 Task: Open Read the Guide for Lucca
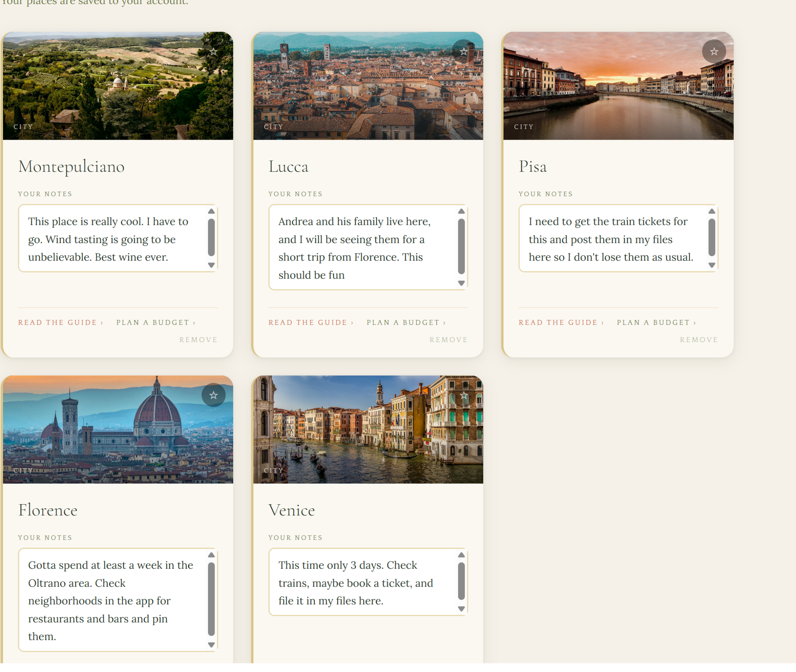[311, 322]
